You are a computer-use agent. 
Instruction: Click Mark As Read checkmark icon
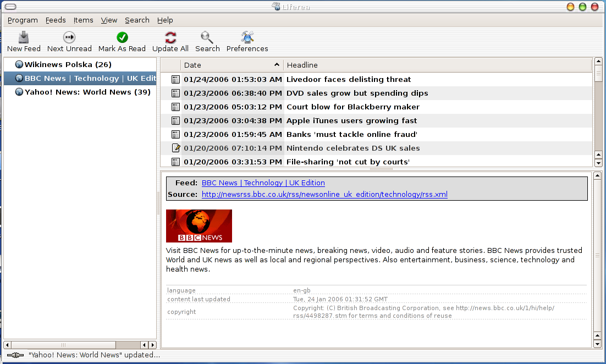[122, 37]
